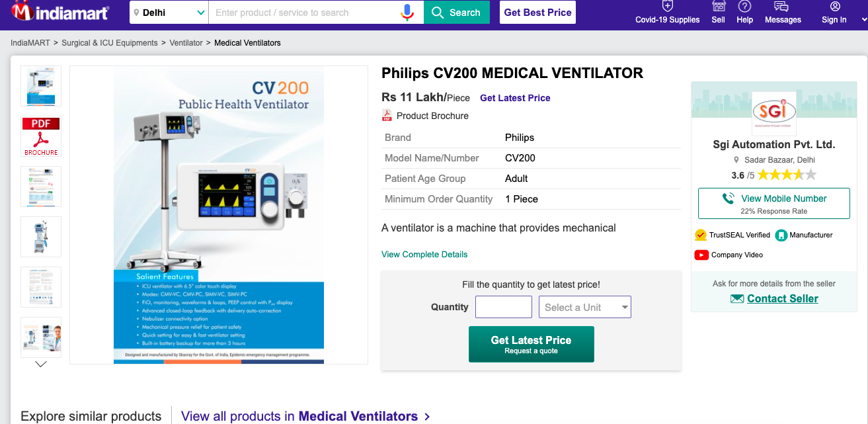Viewport: 868px width, 424px height.
Task: Open View Complete Details link
Action: click(x=424, y=255)
